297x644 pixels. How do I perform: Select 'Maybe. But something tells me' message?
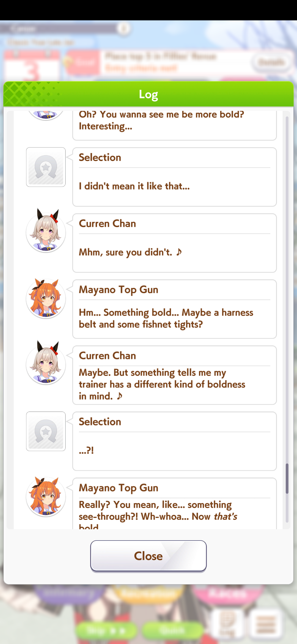(162, 384)
